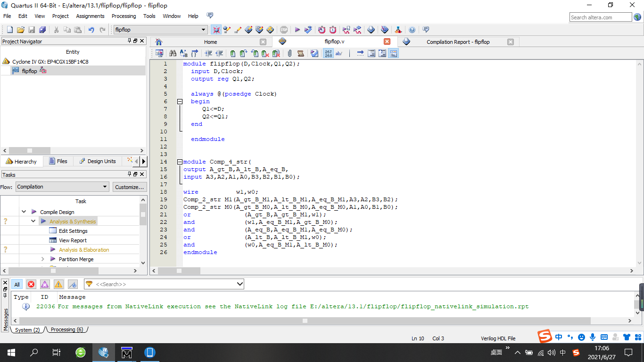Open the flipflop project dropdown in the toolbar
The width and height of the screenshot is (644, 362).
204,30
